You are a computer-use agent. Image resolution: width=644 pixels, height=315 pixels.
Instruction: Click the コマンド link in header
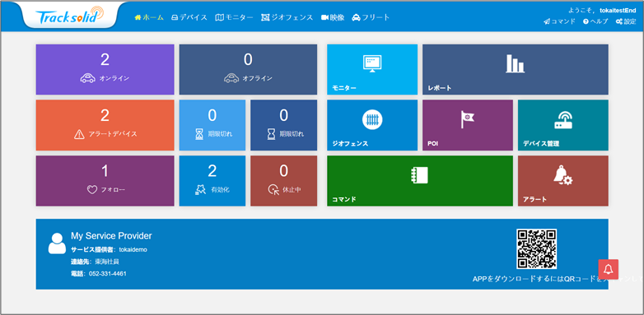pyautogui.click(x=559, y=21)
